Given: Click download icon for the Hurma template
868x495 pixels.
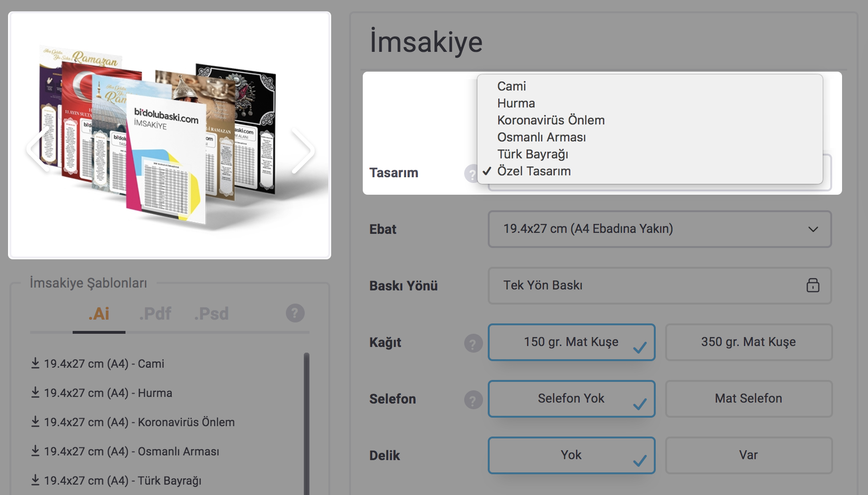Looking at the screenshot, I should (x=35, y=392).
